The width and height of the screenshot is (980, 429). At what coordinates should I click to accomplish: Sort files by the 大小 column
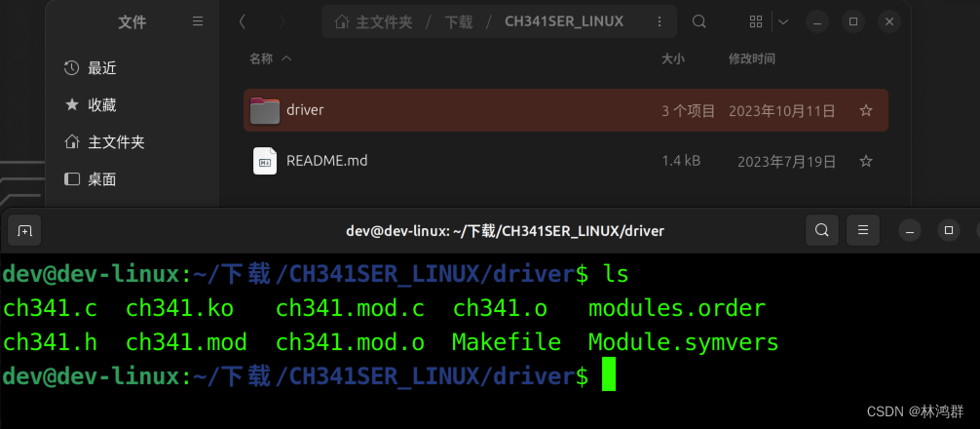[673, 58]
